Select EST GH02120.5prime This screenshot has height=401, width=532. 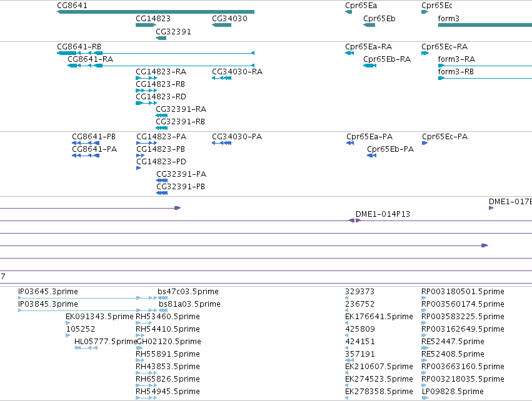click(x=139, y=348)
